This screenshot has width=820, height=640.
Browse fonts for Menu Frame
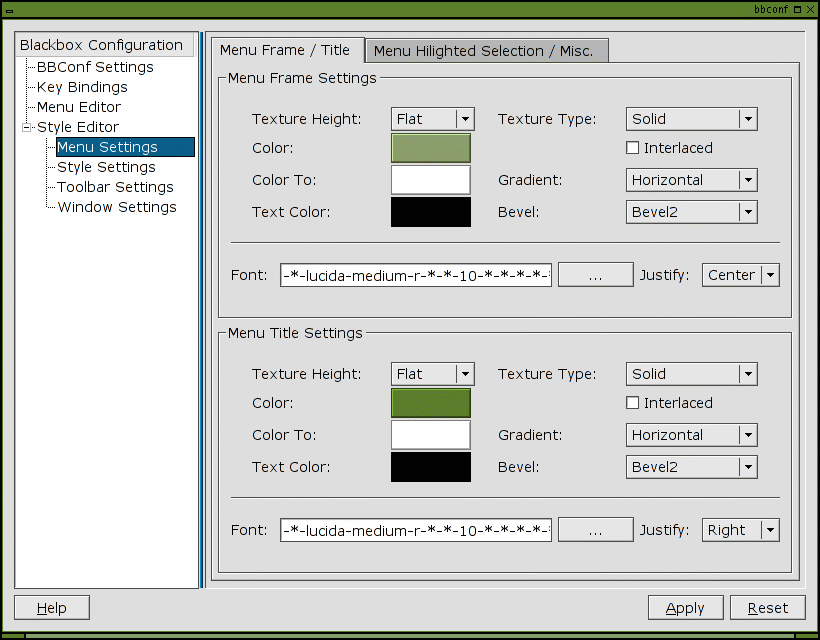pos(596,275)
